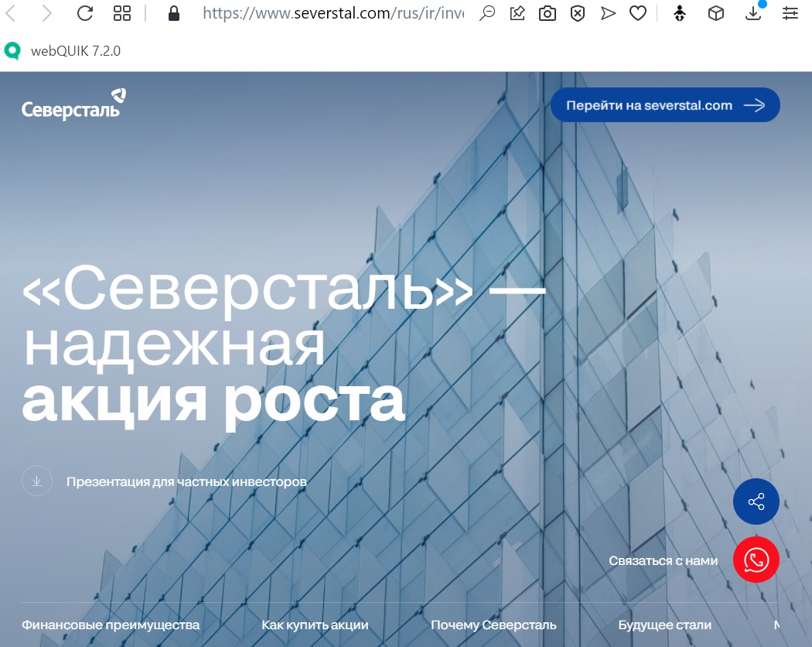Click the edit page pencil icon
The image size is (812, 647).
[517, 13]
